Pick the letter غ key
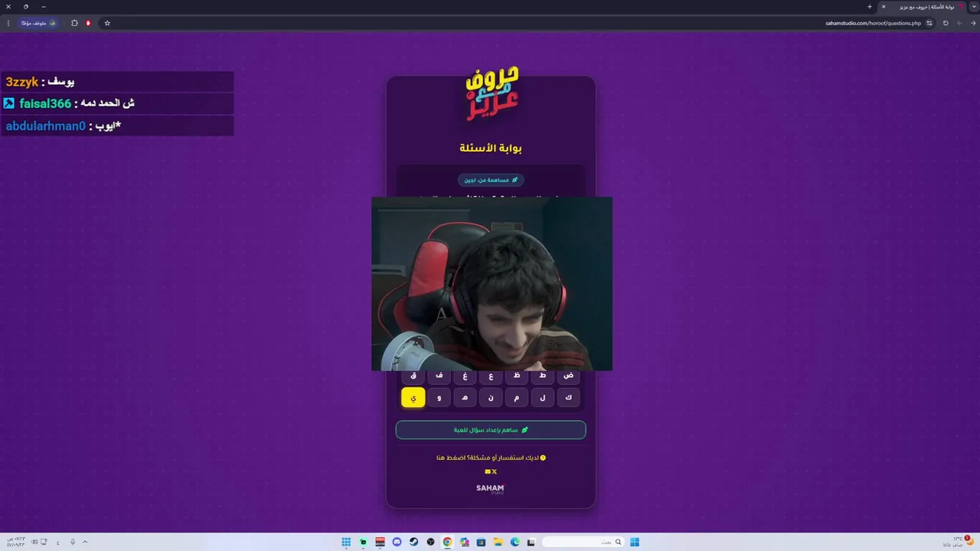 pos(465,377)
